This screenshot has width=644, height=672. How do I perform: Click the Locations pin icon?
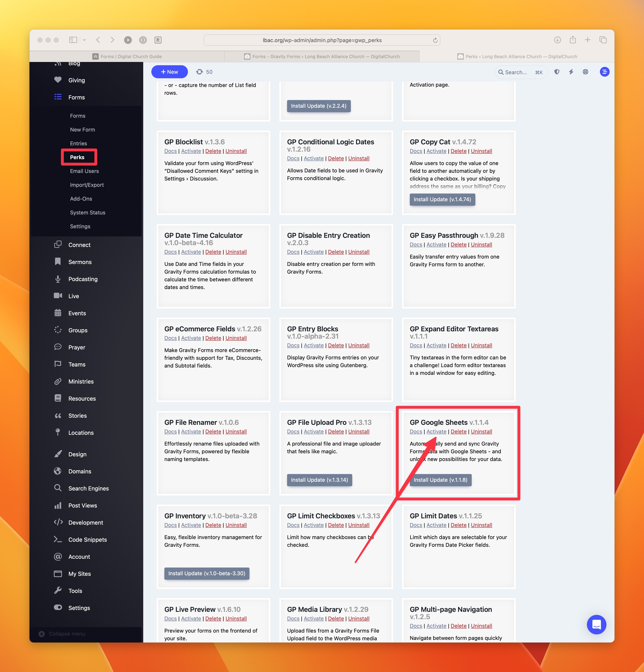(x=58, y=432)
